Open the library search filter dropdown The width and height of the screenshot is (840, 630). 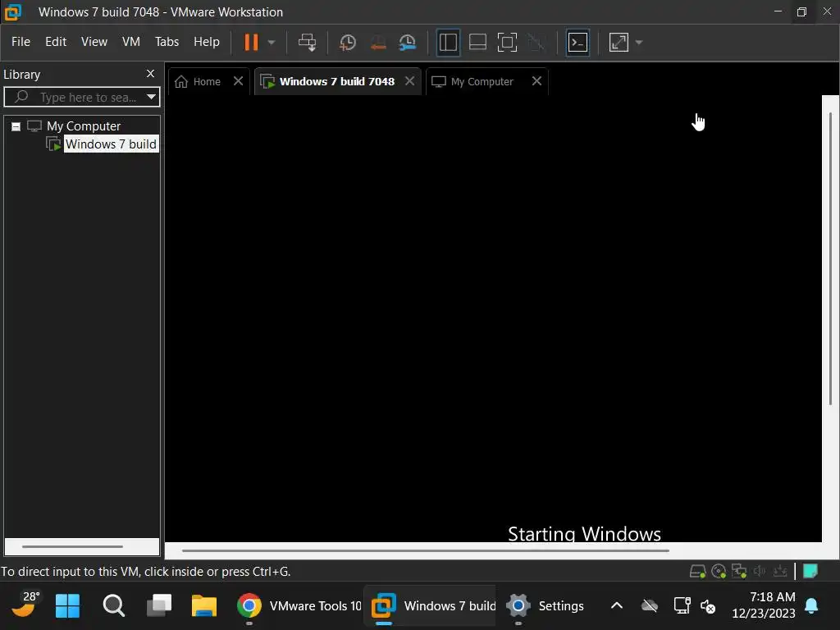point(152,97)
